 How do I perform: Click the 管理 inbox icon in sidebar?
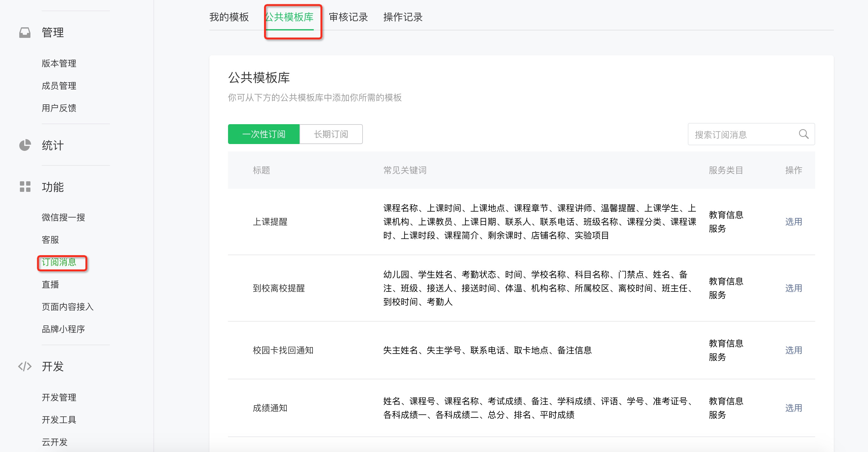[x=25, y=33]
